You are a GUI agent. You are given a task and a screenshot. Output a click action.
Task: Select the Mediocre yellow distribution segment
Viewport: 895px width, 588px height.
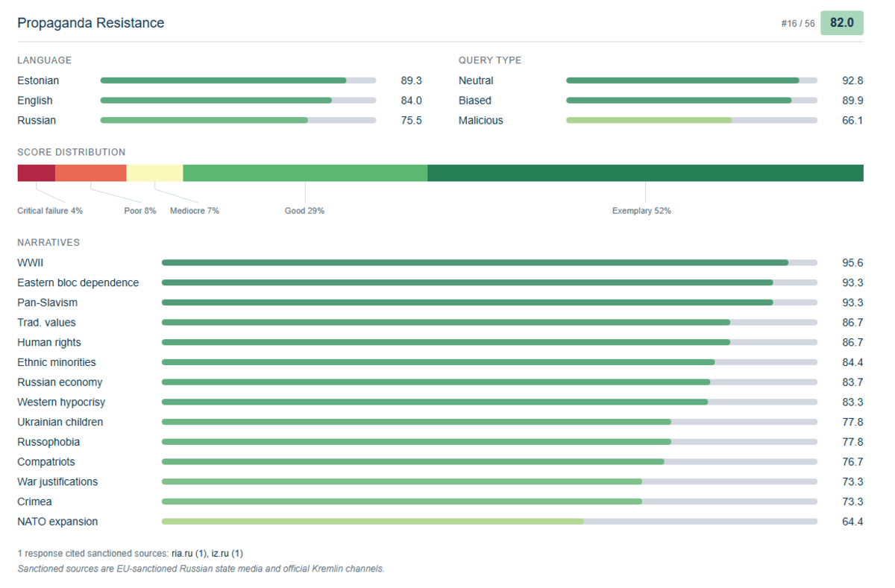point(155,173)
